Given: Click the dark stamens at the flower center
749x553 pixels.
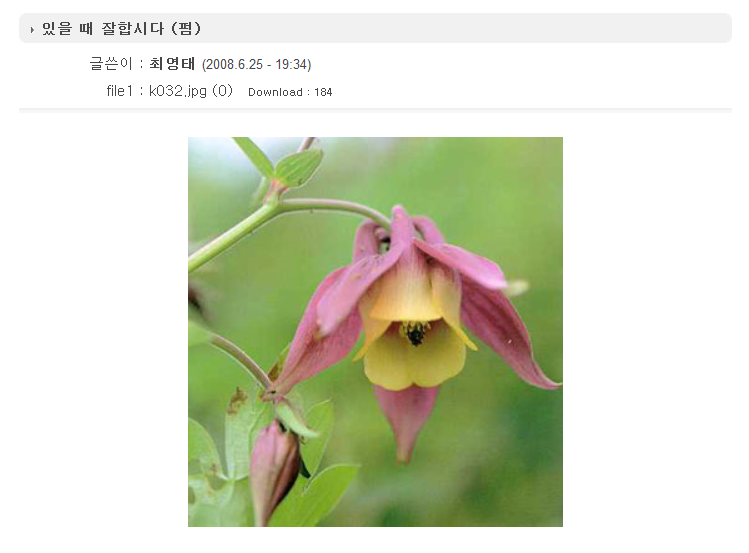Looking at the screenshot, I should pyautogui.click(x=415, y=332).
